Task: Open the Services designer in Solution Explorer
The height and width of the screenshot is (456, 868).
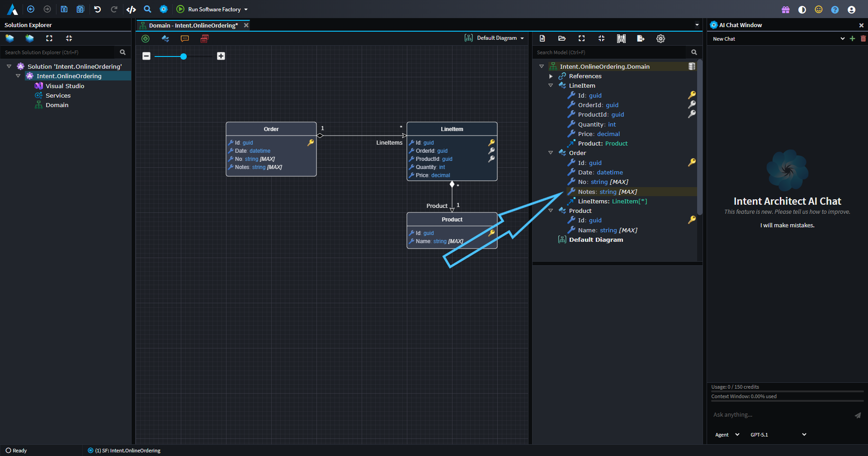Action: [x=58, y=95]
